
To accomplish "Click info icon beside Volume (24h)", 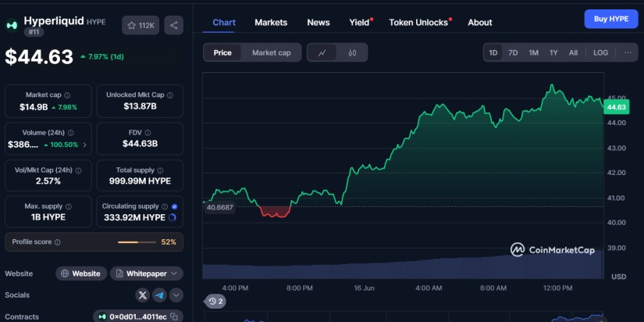I will coord(70,133).
